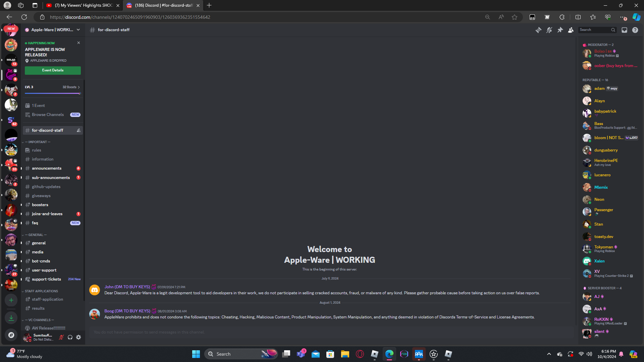The image size is (644, 362).
Task: Click the Discord channel search field
Action: (x=597, y=30)
